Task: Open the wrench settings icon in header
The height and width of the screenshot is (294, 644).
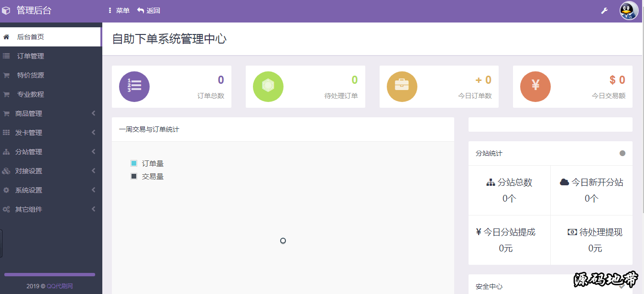Action: 604,11
